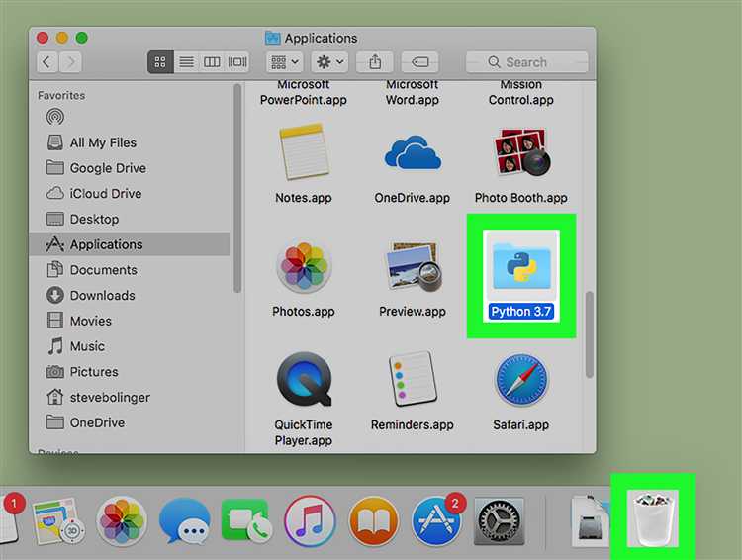Open Maps from the Dock

pos(58,521)
